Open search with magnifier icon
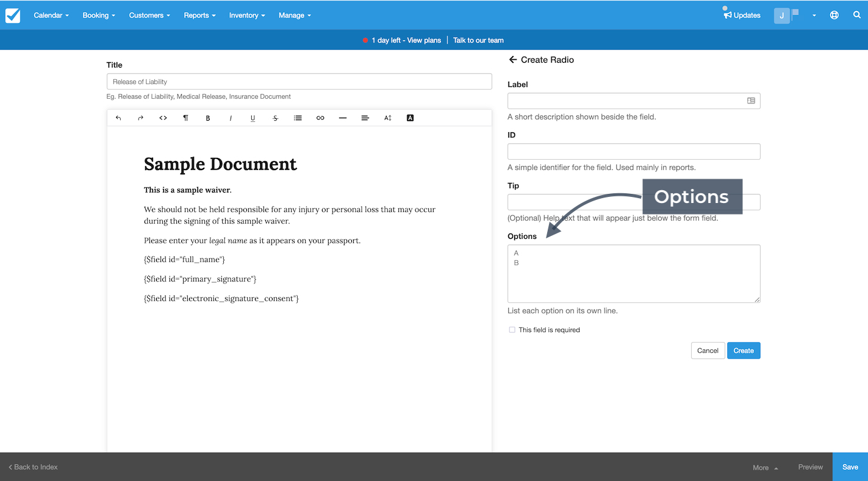 pos(857,15)
